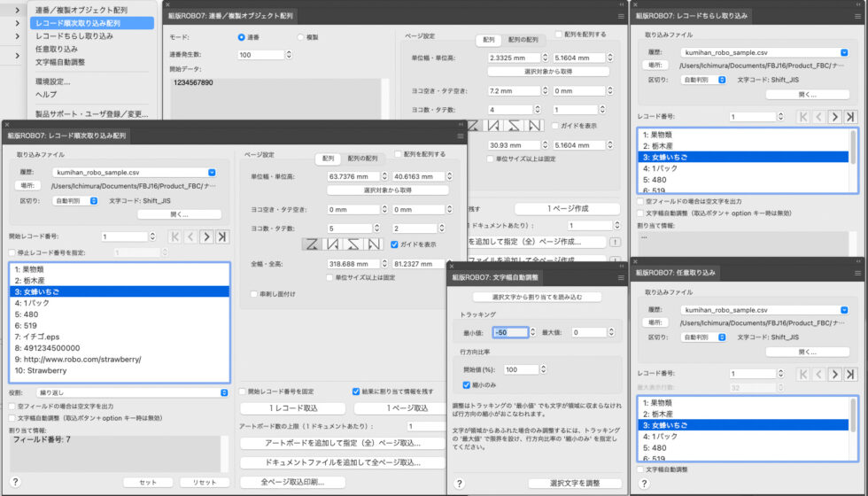Open help in the 文字幅自動調整 panel

(x=459, y=484)
